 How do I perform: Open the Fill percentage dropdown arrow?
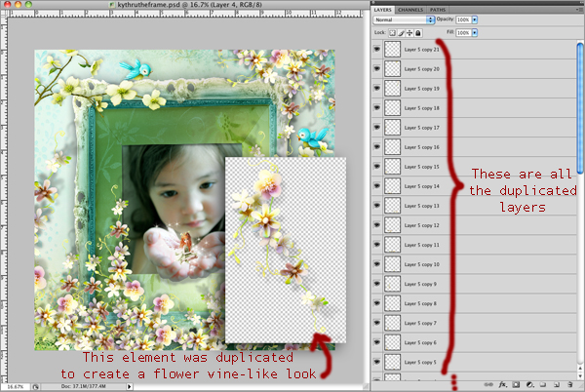pos(475,32)
